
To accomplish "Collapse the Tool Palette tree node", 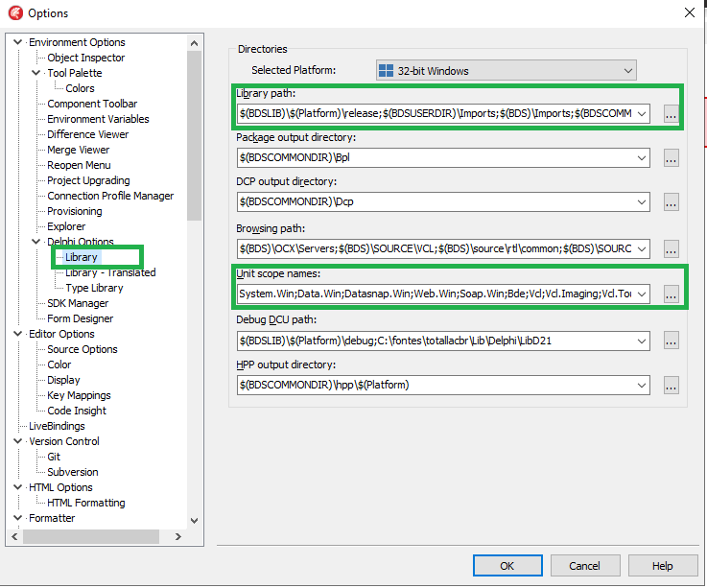I will (x=36, y=73).
